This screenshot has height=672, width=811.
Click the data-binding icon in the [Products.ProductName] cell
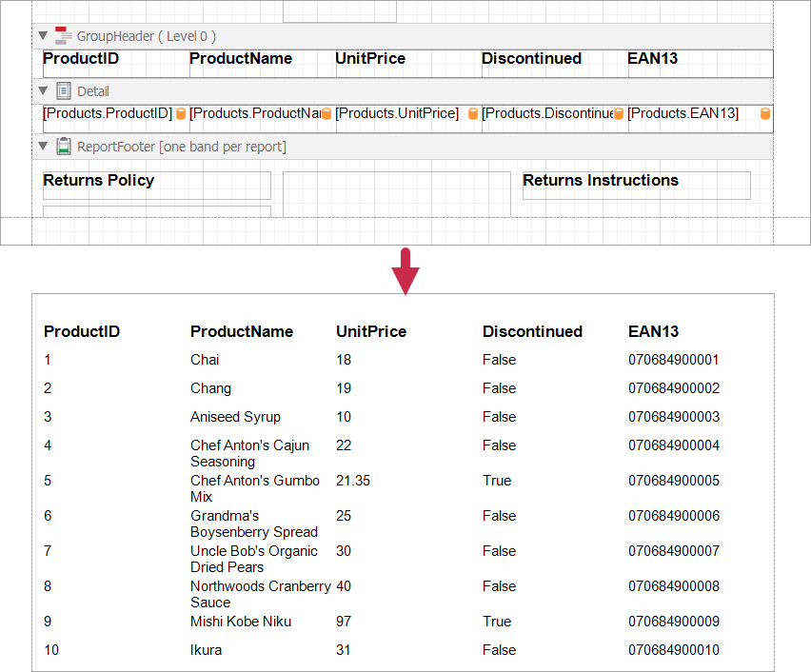point(326,114)
